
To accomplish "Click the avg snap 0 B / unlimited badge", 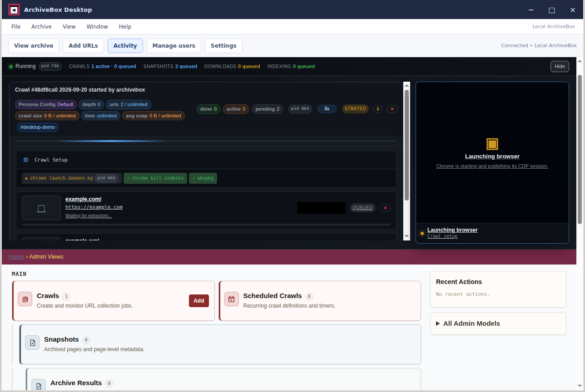I will point(154,116).
